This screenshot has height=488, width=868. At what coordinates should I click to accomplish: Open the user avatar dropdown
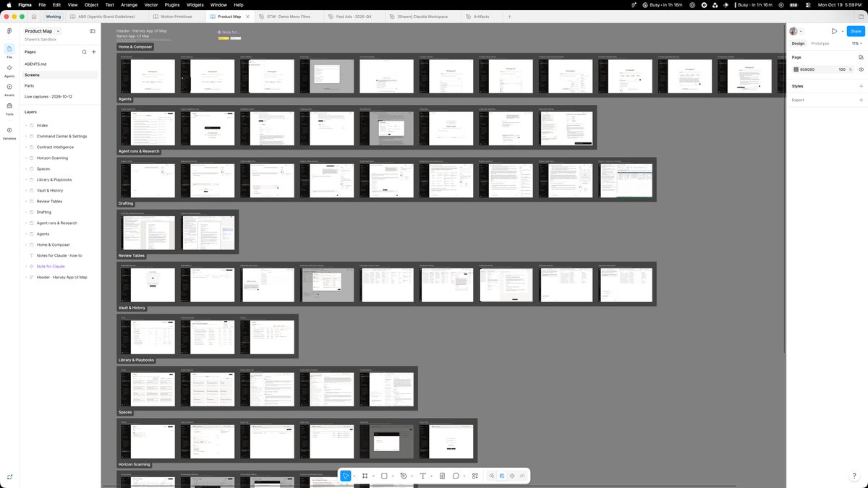click(796, 31)
